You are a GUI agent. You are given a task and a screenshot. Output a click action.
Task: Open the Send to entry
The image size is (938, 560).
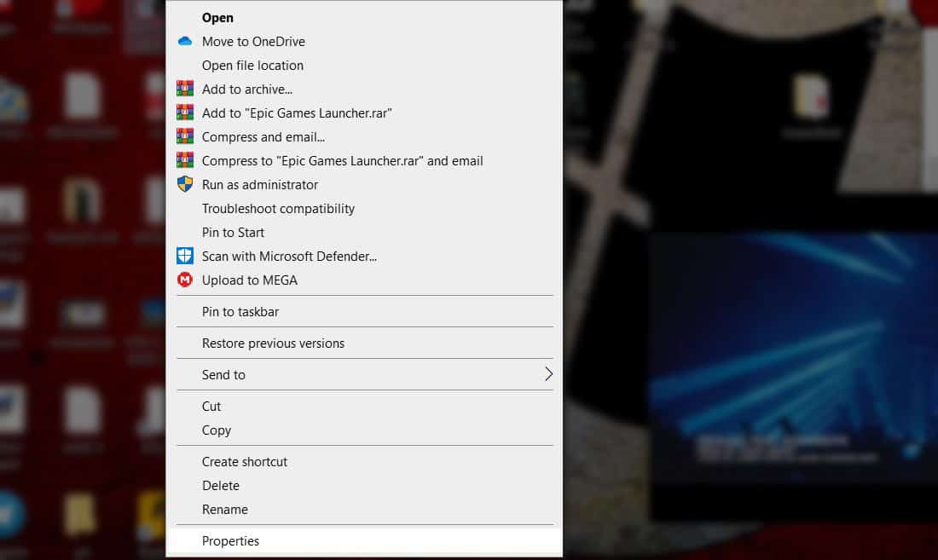[x=364, y=375]
